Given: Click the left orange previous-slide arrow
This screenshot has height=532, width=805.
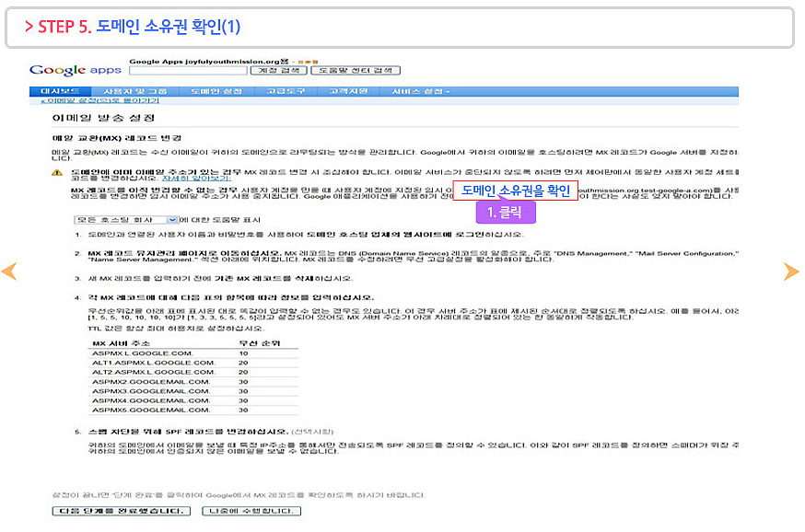Looking at the screenshot, I should (x=9, y=272).
